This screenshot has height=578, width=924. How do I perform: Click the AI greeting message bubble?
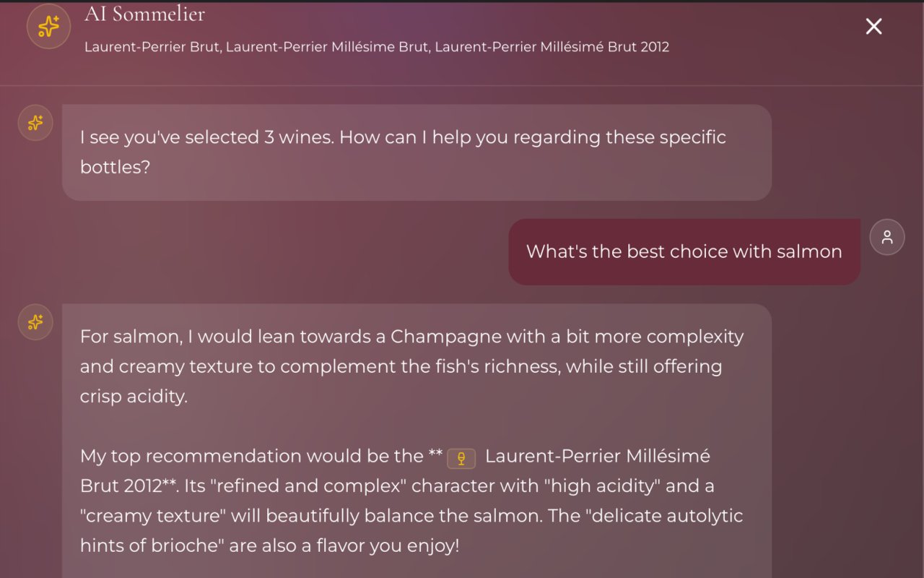[x=417, y=152]
